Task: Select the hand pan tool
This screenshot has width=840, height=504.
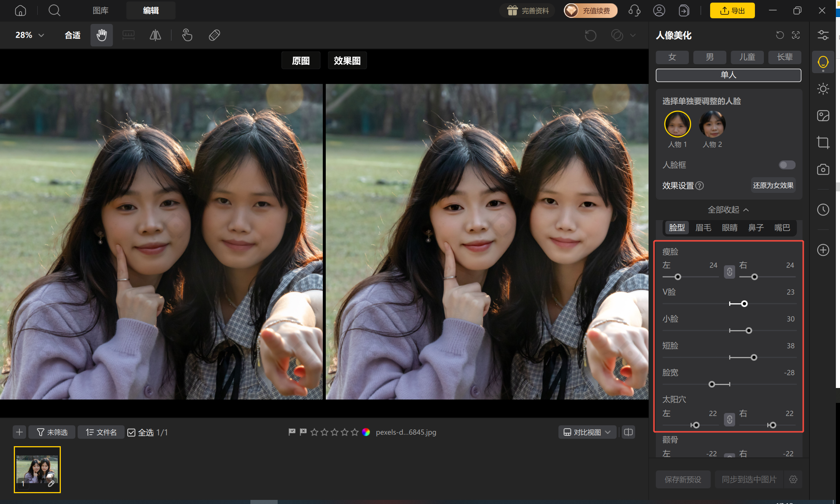Action: click(x=102, y=35)
